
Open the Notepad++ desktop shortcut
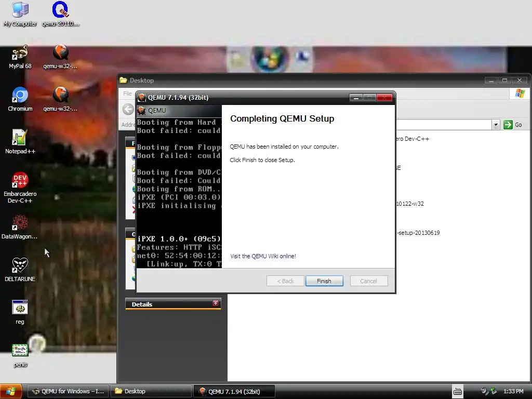pos(20,142)
